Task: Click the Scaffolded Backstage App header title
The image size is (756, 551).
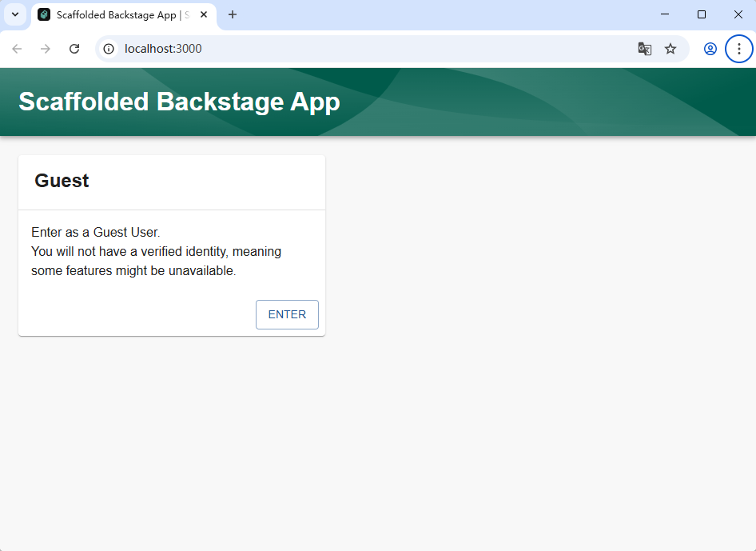Action: [x=179, y=102]
